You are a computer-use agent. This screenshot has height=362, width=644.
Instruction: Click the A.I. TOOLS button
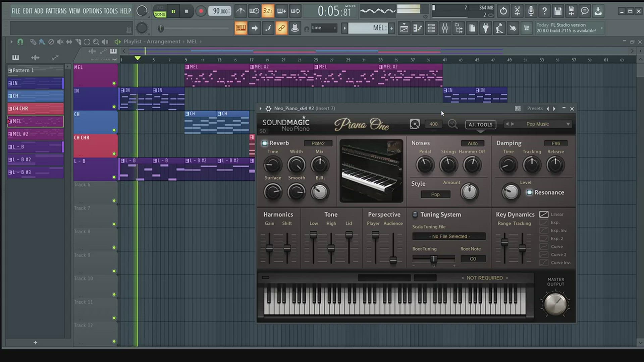480,125
